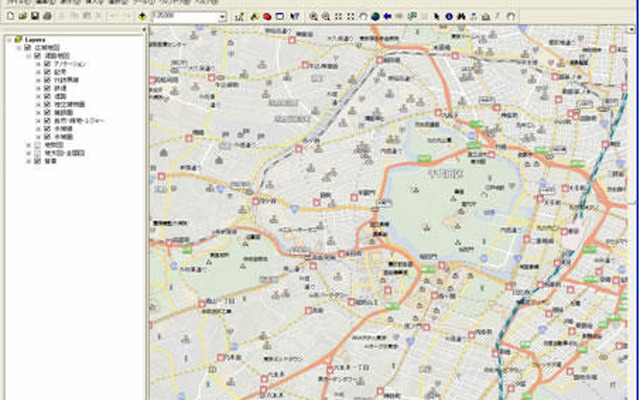Open the map scale dropdown arrow
Image resolution: width=640 pixels, height=400 pixels.
click(222, 17)
